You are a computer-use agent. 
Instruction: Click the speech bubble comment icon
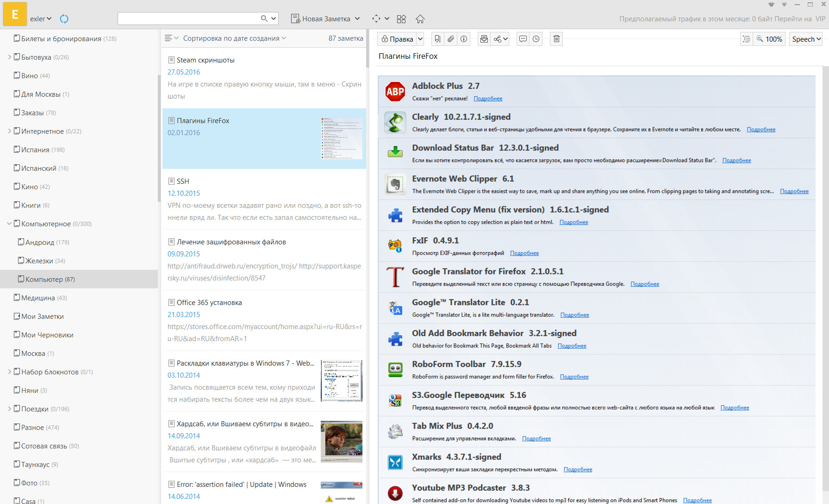pos(523,39)
